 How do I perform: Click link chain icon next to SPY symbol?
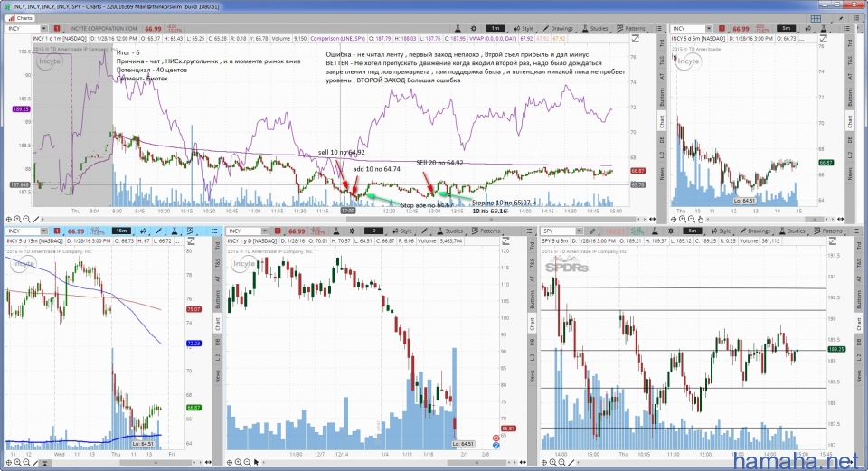[x=592, y=231]
